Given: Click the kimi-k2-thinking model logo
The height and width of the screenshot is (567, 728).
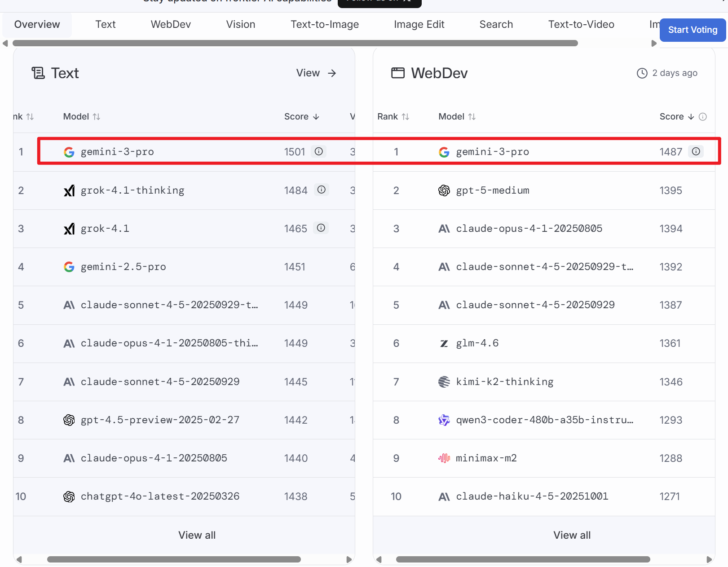Looking at the screenshot, I should tap(444, 382).
